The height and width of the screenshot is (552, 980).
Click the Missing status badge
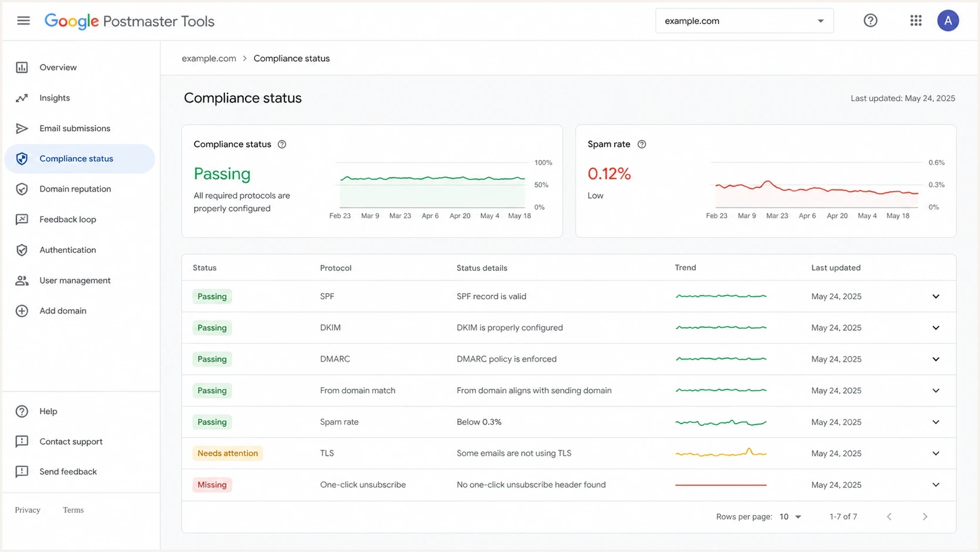[x=212, y=485]
